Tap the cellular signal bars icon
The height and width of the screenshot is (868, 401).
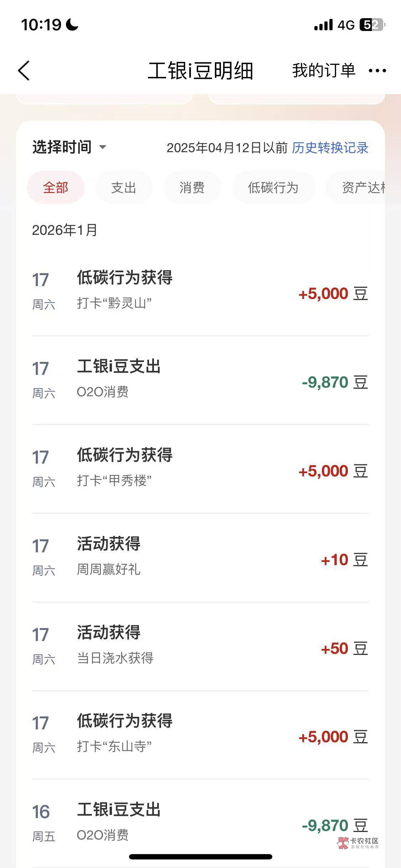pos(323,25)
